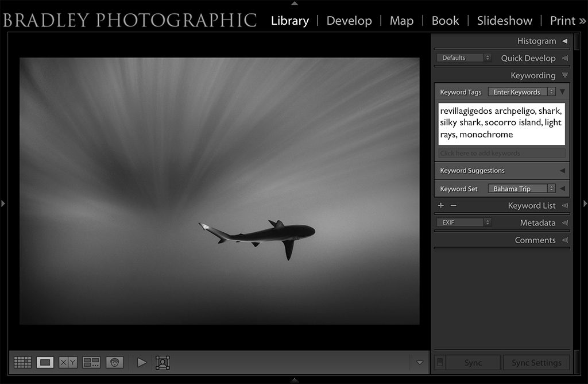Screen dimensions: 588x384
Task: Expand Keyword Set section triangle
Action: (562, 189)
